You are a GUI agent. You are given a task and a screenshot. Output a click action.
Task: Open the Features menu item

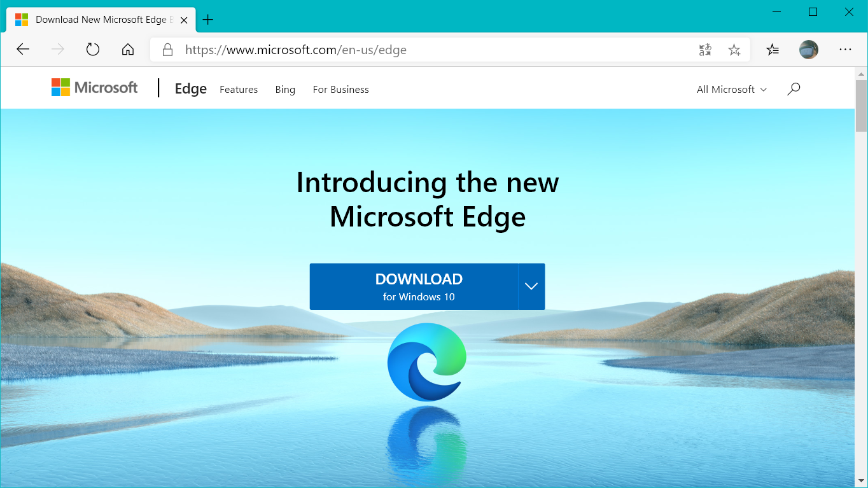point(239,90)
